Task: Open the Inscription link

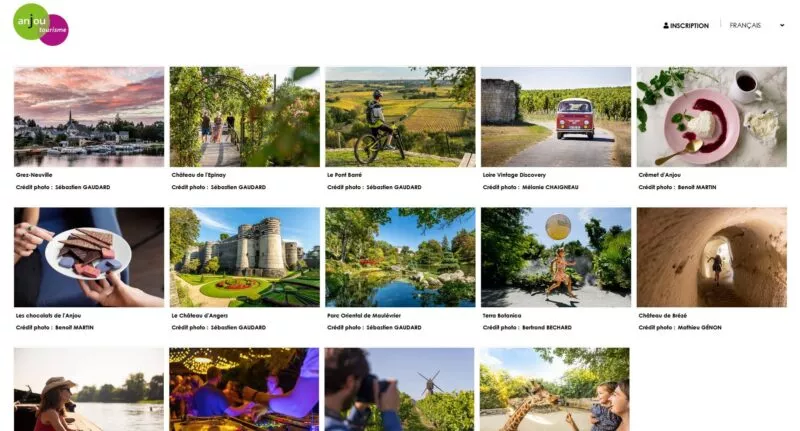Action: 686,26
